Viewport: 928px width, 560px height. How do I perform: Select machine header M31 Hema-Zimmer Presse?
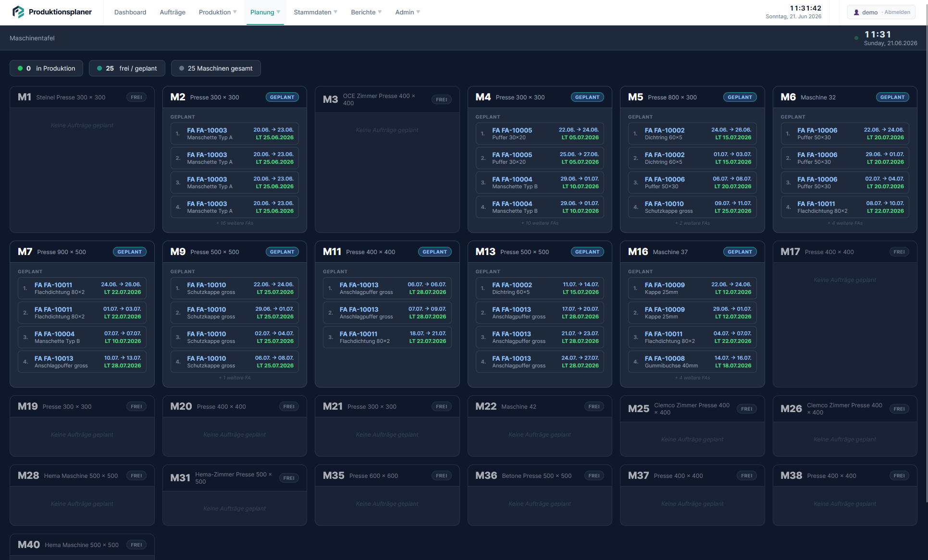pyautogui.click(x=235, y=478)
